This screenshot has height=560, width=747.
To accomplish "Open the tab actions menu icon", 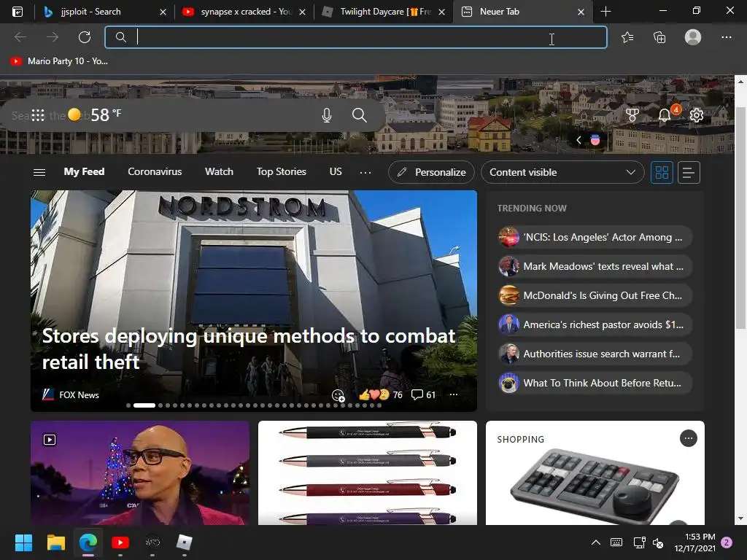I will tap(18, 12).
